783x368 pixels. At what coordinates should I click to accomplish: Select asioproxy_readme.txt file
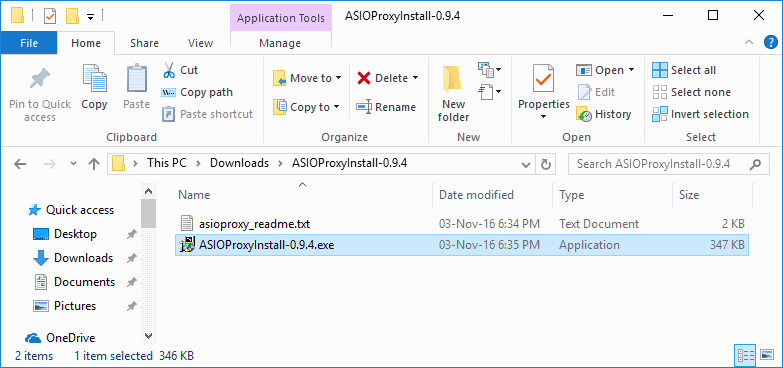pyautogui.click(x=462, y=224)
